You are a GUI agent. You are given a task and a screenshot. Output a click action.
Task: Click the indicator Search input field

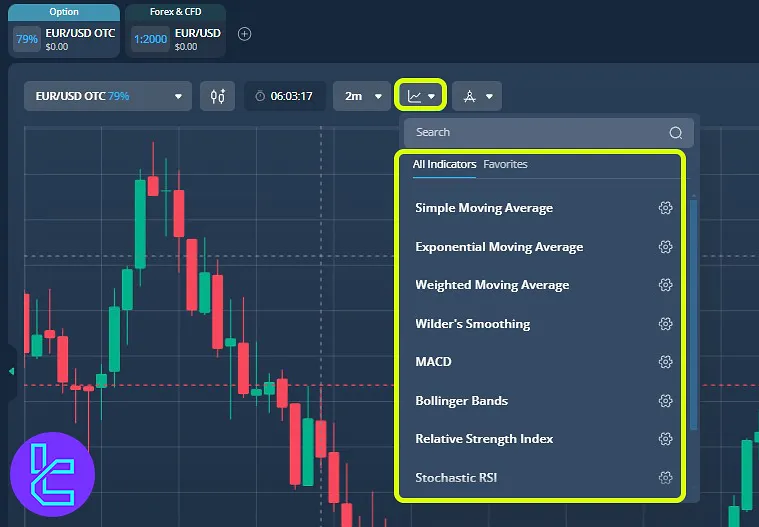[548, 133]
